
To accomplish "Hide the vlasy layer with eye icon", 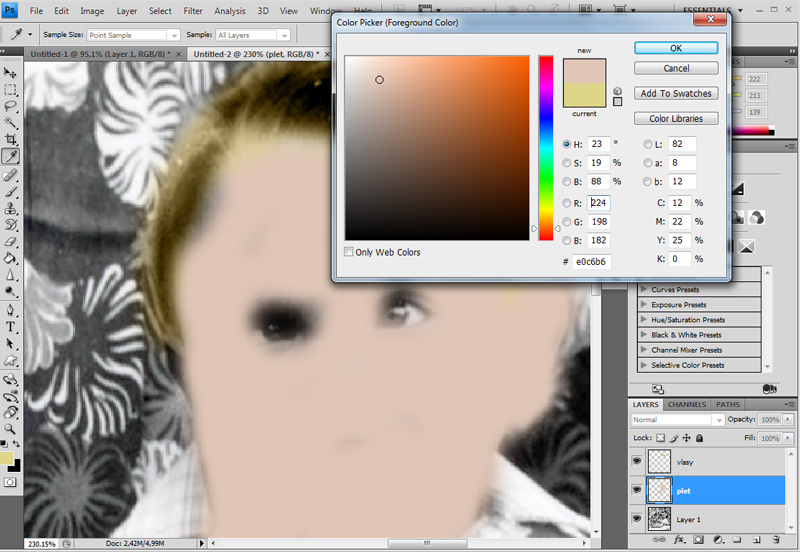I will click(x=637, y=461).
